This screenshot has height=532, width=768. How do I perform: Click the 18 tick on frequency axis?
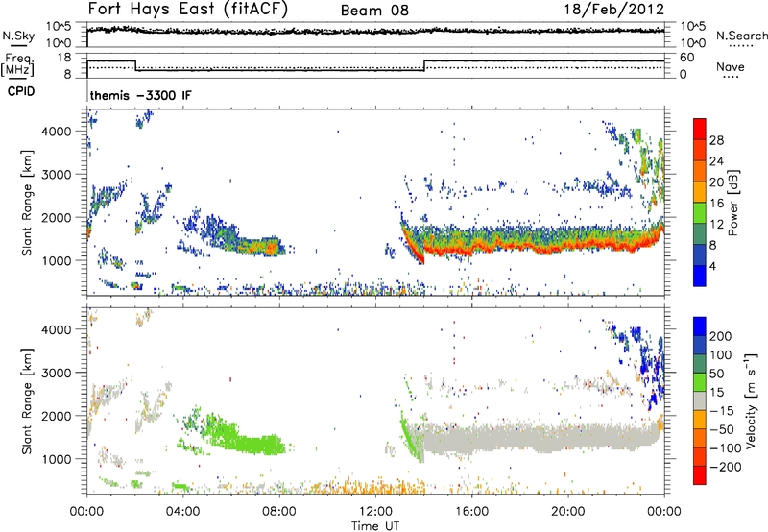point(64,58)
